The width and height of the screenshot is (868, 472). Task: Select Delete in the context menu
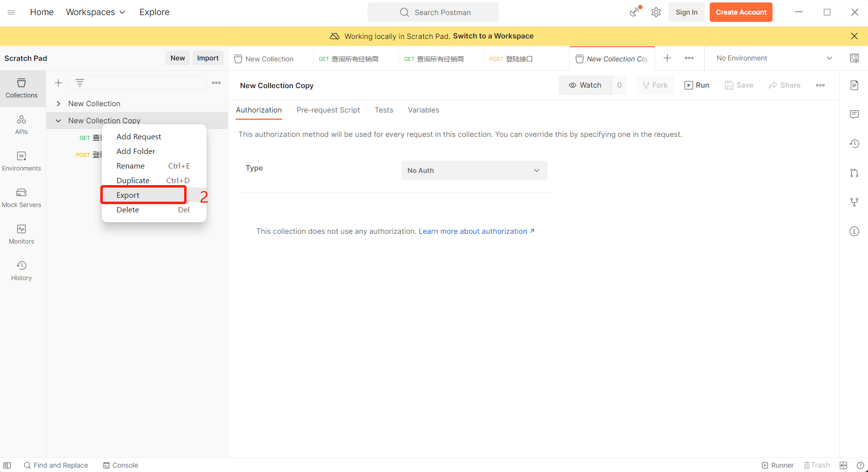(x=154, y=210)
